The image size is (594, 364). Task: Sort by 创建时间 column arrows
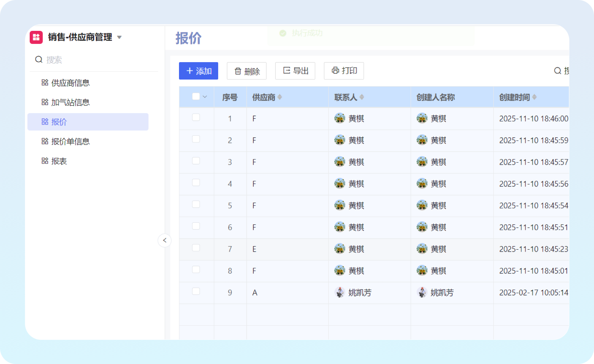[534, 97]
